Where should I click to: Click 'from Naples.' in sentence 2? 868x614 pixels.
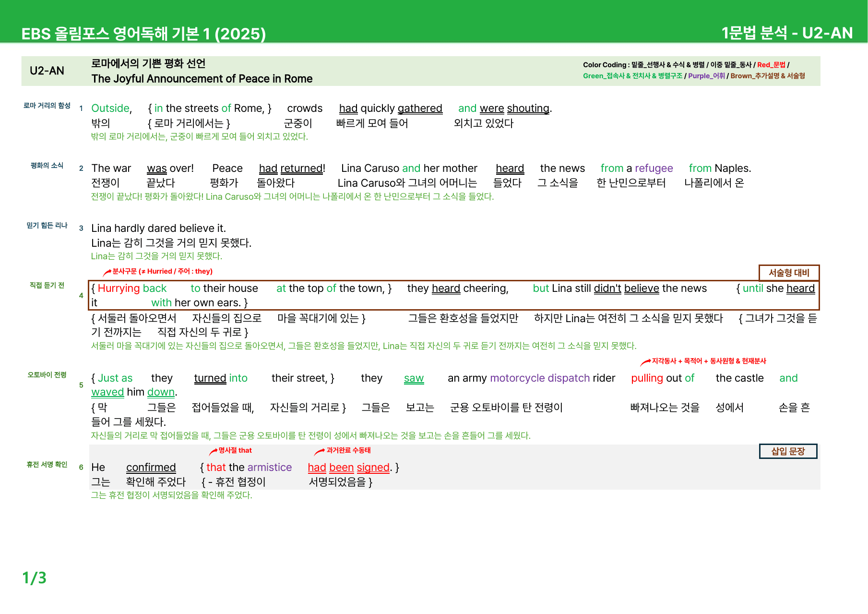click(x=720, y=169)
